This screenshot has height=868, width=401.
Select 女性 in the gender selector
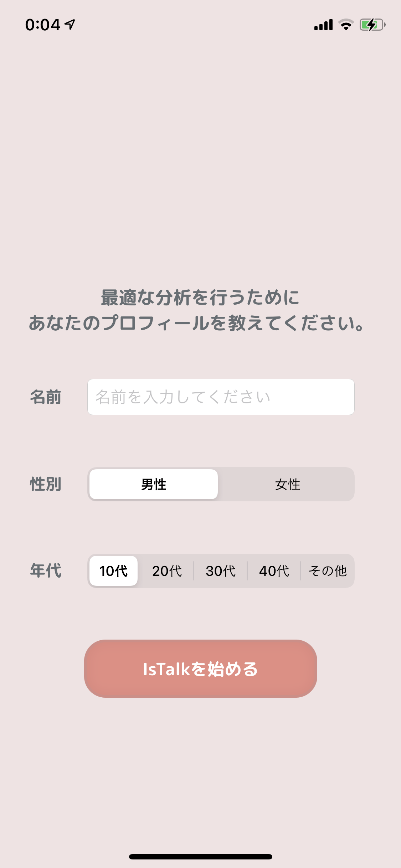(287, 484)
